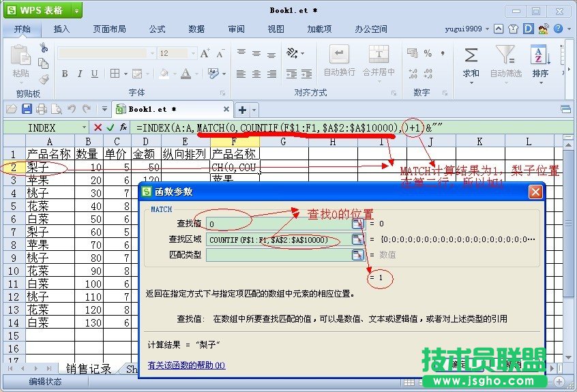The image size is (577, 392).
Task: Click the Paste clipboard icon
Action: click(x=20, y=56)
